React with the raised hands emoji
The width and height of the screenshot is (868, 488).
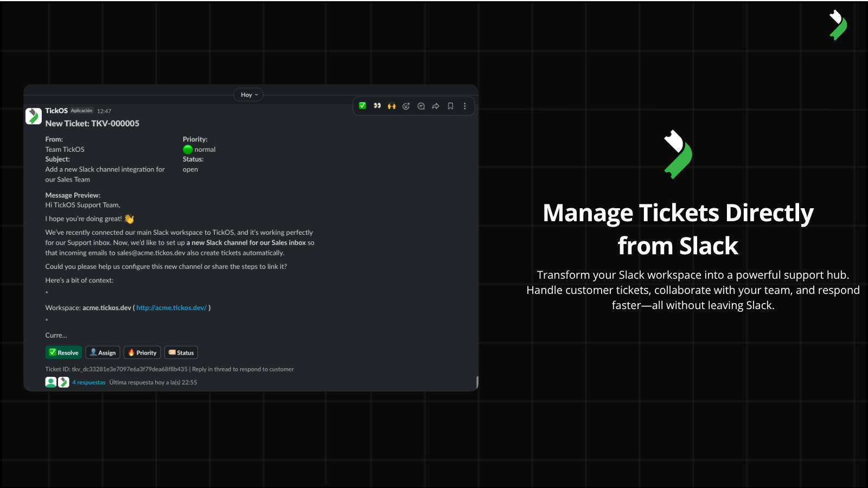click(391, 106)
